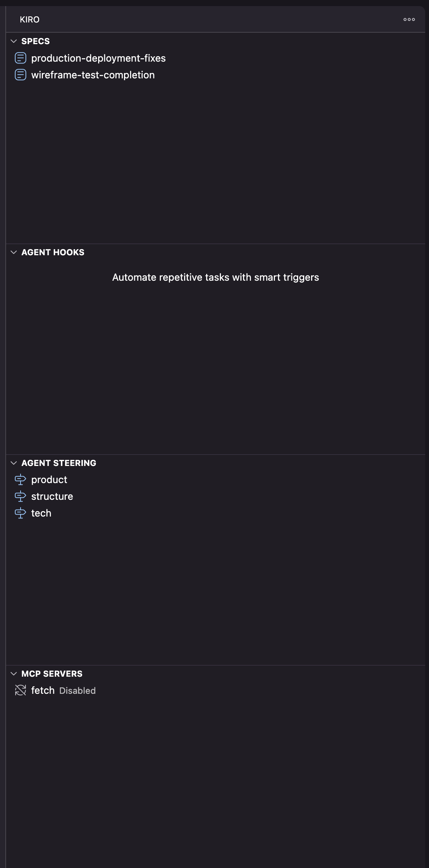
Task: Click the signpost icon beside product
Action: [21, 480]
